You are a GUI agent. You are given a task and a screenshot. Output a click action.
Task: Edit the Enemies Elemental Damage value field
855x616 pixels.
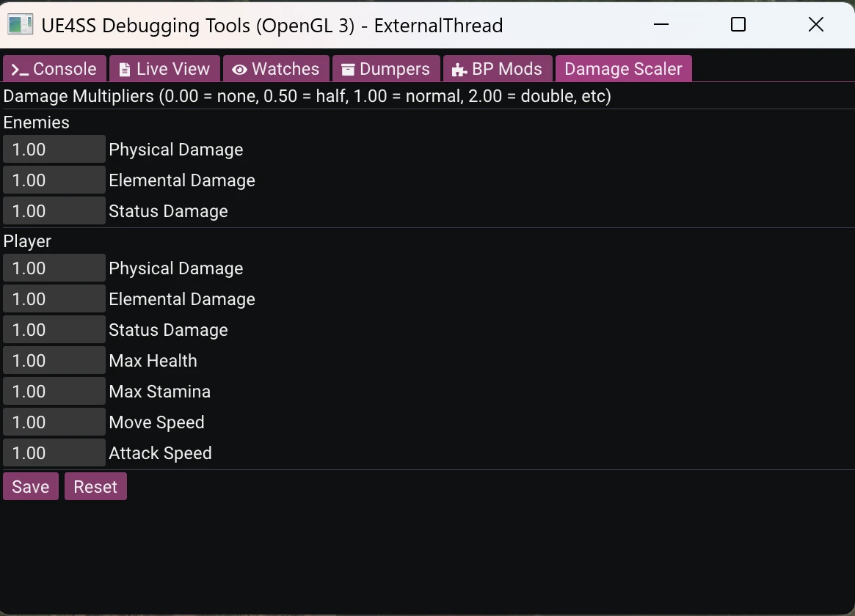[54, 180]
